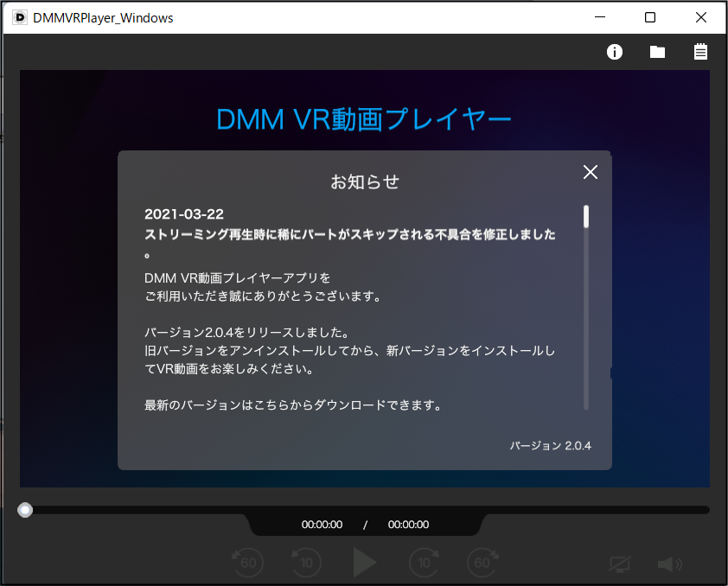This screenshot has width=728, height=586.
Task: Click the ご利用いただき誠にありがとうございます line
Action: click(x=262, y=296)
